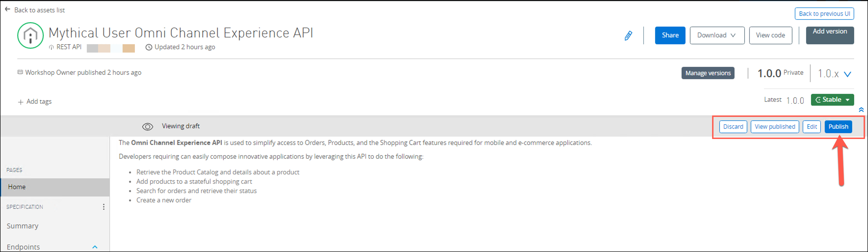This screenshot has width=868, height=252.
Task: Click the REST API asset logo icon
Action: point(30,35)
